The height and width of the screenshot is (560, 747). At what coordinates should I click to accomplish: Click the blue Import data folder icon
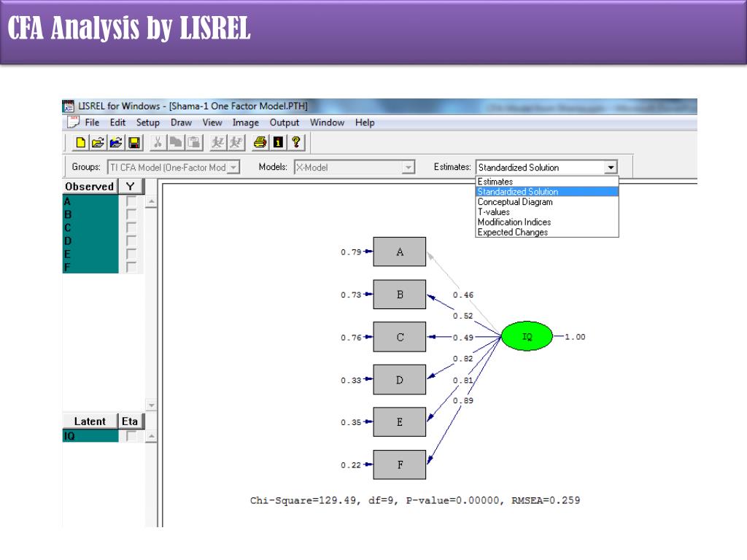tap(116, 142)
